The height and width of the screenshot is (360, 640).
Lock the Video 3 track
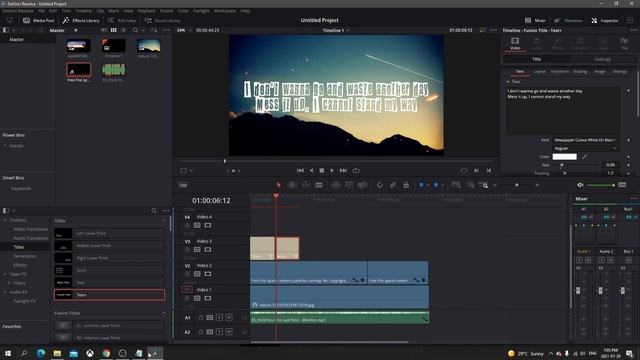(187, 249)
